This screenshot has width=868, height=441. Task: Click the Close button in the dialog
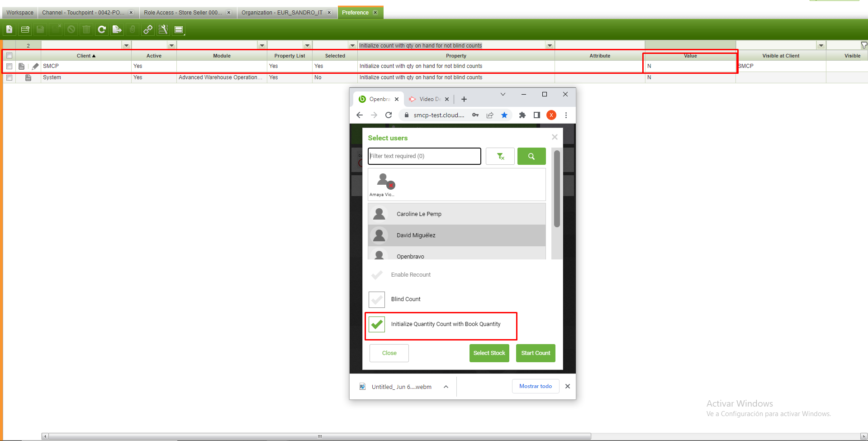pyautogui.click(x=389, y=353)
